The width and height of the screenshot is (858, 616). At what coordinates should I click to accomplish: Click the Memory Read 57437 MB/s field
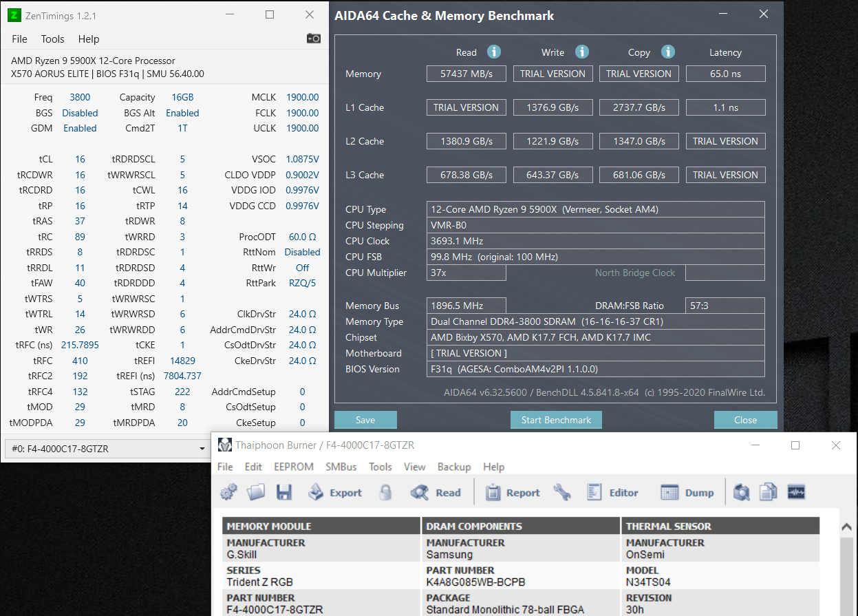[x=466, y=74]
